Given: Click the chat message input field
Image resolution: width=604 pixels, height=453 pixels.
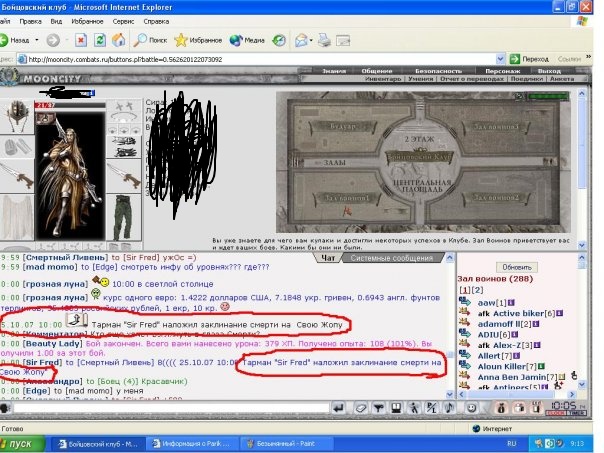Looking at the screenshot, I should click(171, 408).
